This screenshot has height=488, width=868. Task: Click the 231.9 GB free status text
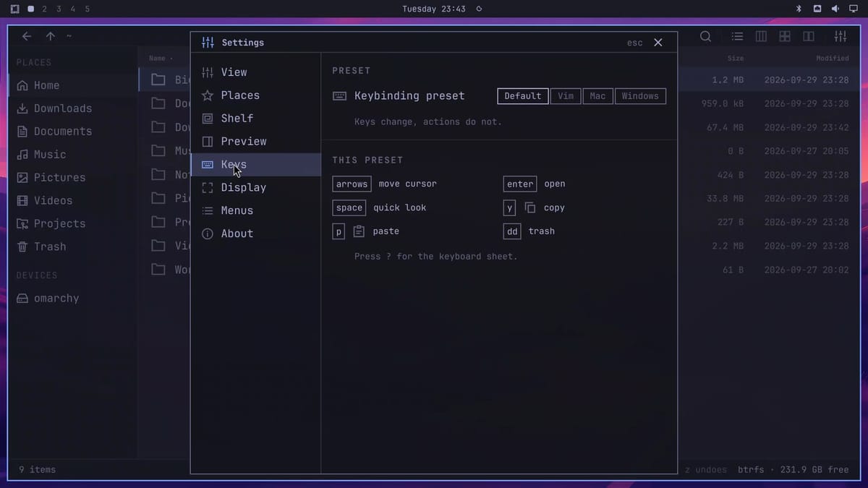[x=814, y=470]
